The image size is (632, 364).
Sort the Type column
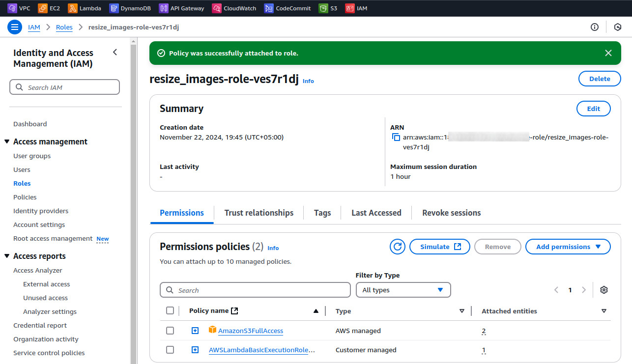point(462,311)
